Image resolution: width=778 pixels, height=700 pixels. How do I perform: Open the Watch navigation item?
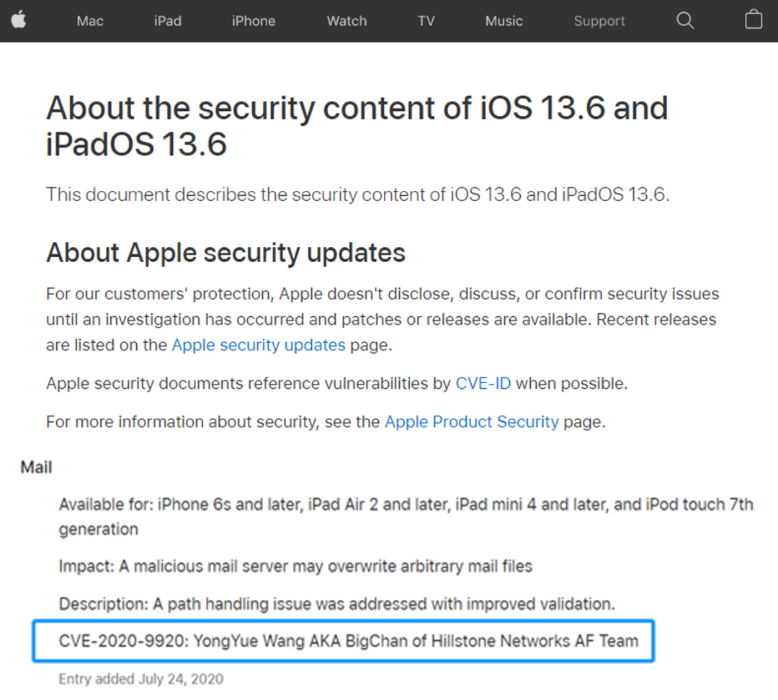(x=346, y=21)
